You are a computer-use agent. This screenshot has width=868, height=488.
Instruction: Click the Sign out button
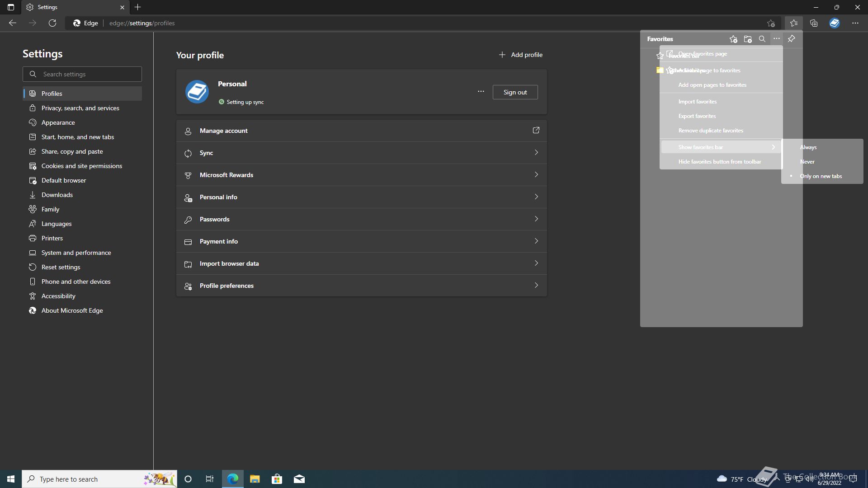click(x=515, y=92)
